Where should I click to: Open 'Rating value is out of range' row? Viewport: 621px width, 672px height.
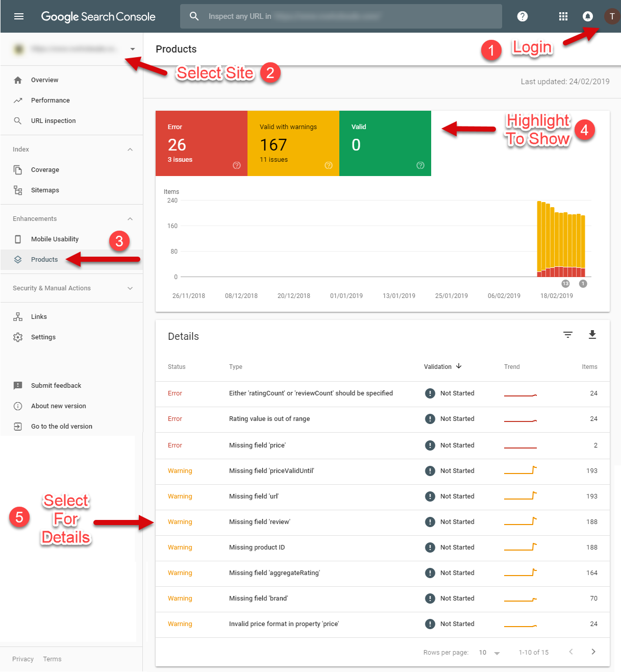pyautogui.click(x=383, y=419)
